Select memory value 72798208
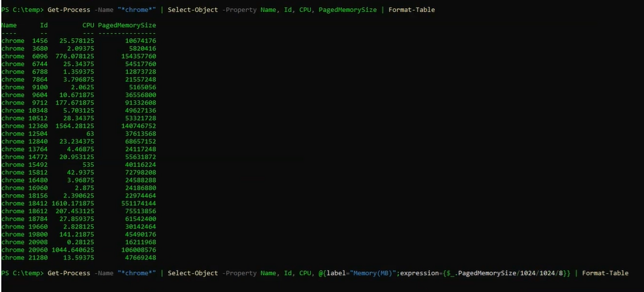644x292 pixels. (x=140, y=173)
